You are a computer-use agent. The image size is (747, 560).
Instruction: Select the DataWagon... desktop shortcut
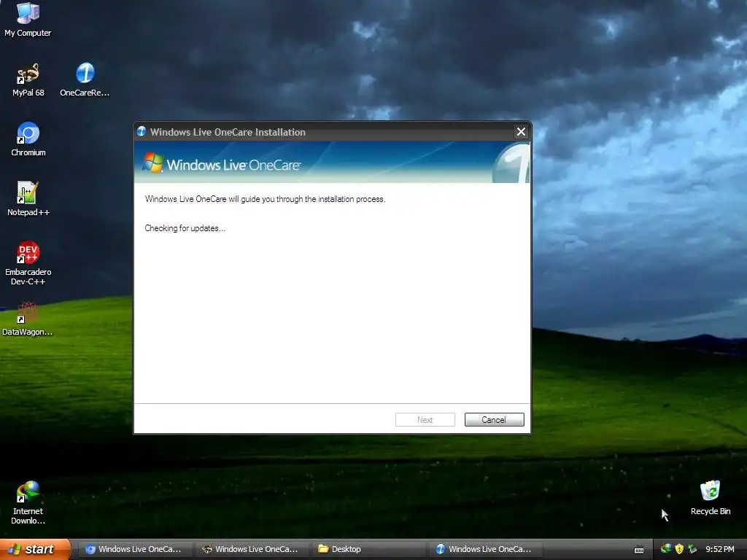point(28,319)
